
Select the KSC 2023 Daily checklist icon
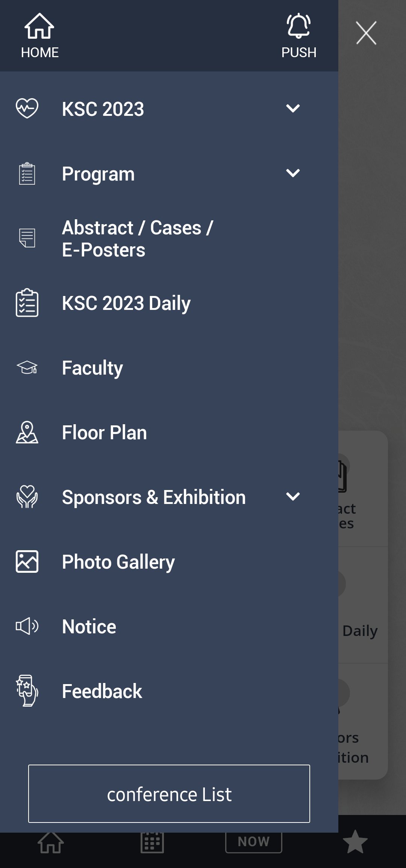tap(27, 303)
